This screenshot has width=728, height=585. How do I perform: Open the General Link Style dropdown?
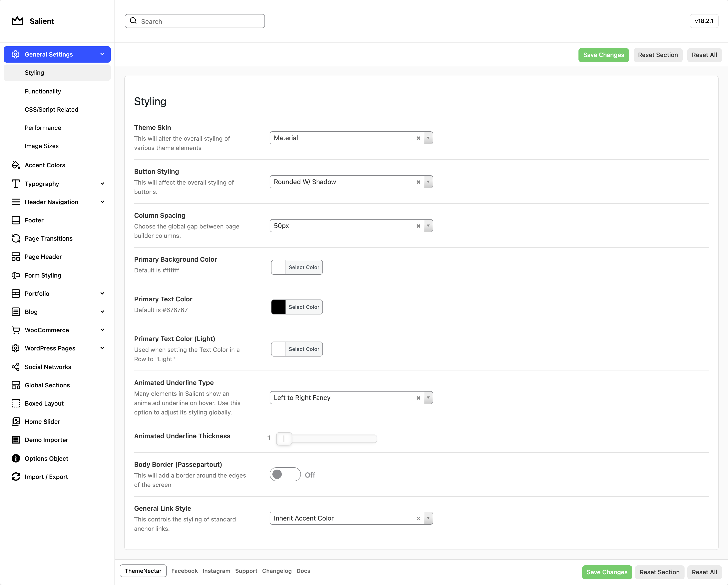(351, 518)
